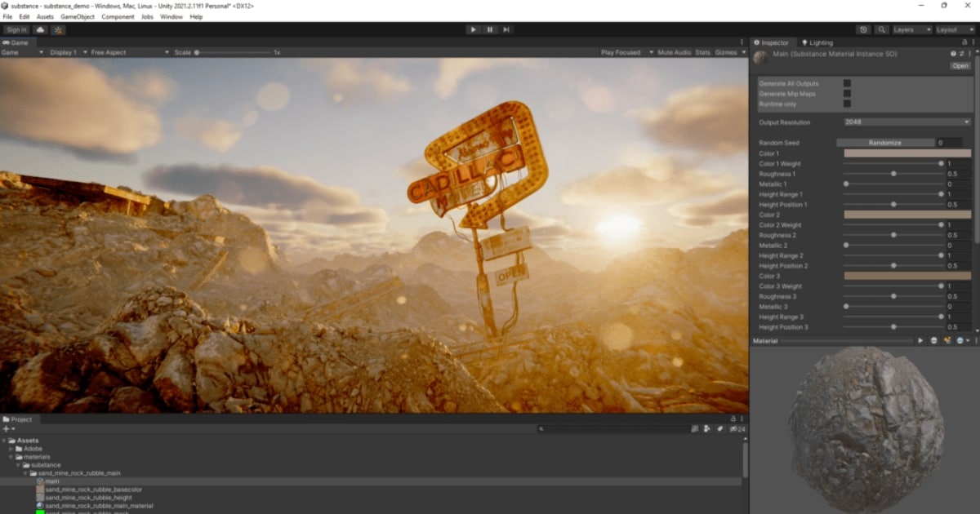Click the Pause button in the toolbar
The height and width of the screenshot is (514, 980).
click(x=490, y=29)
